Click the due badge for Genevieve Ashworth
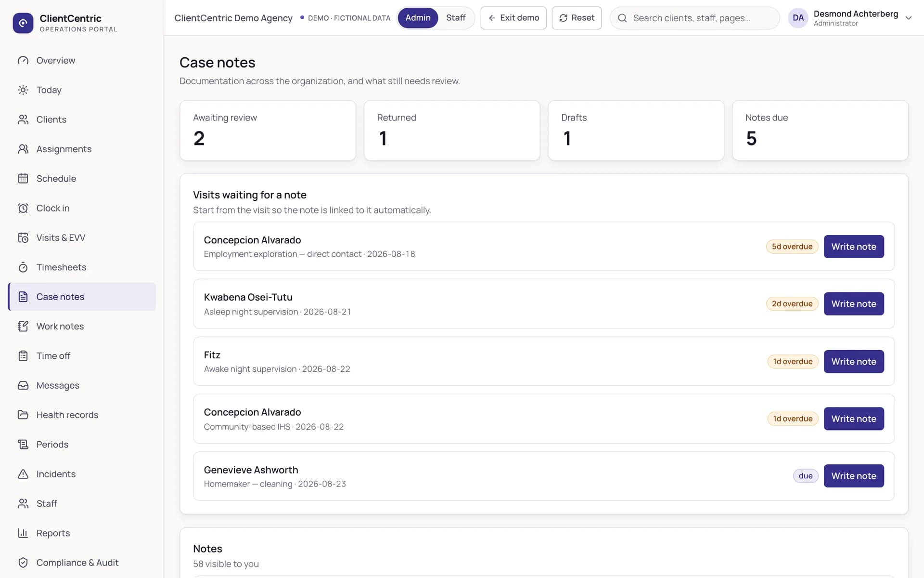The image size is (924, 578). pos(806,476)
